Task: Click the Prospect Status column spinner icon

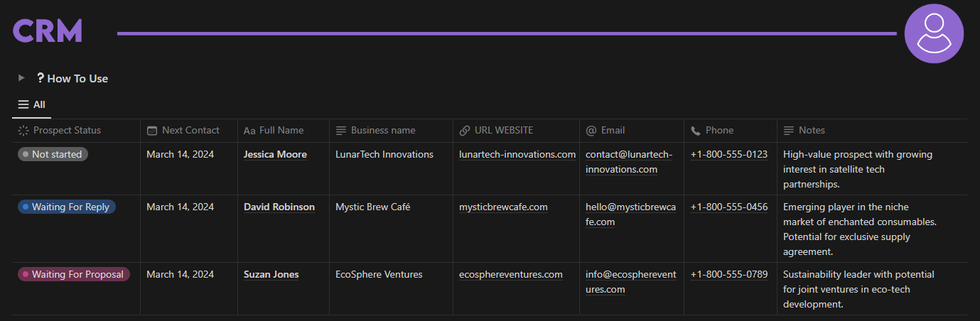Action: [x=23, y=131]
